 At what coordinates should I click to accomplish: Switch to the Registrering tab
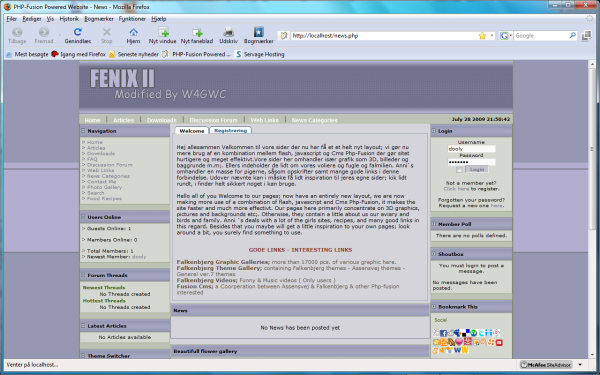pos(230,130)
